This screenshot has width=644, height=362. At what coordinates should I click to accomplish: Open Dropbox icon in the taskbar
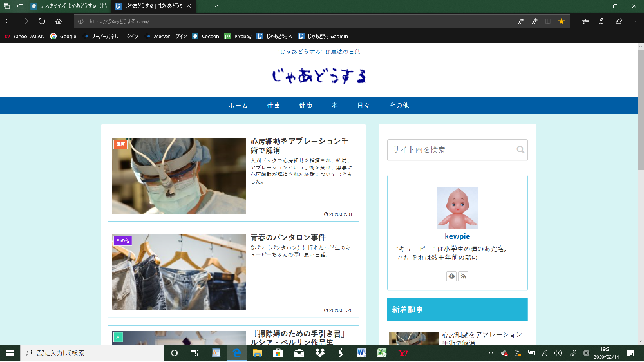click(319, 353)
